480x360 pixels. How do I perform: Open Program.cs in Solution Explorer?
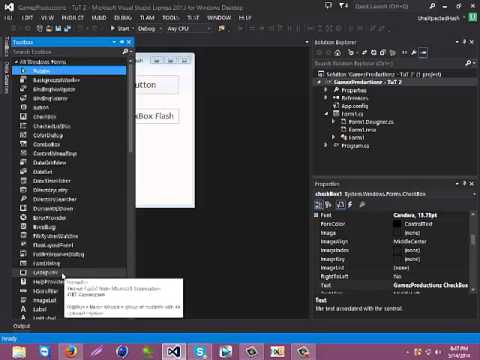click(x=355, y=146)
